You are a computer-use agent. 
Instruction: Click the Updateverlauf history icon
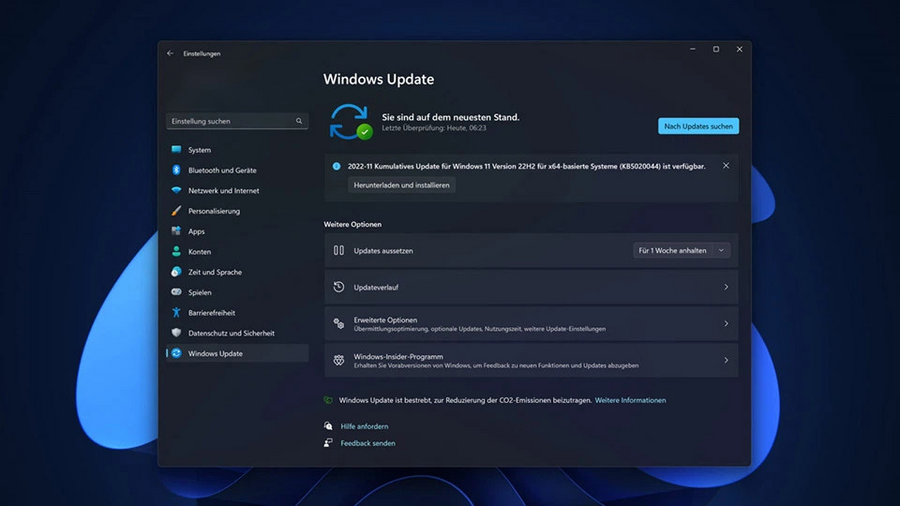pos(339,287)
